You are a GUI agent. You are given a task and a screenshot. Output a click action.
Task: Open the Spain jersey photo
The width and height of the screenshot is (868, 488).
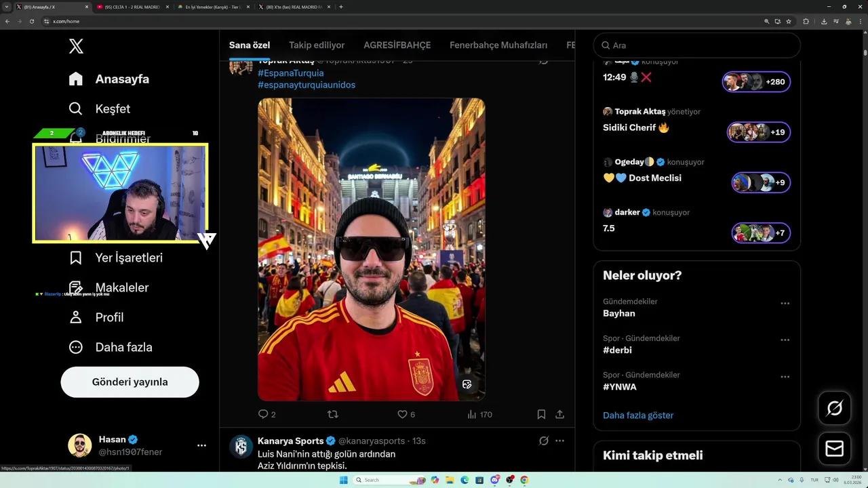[372, 249]
